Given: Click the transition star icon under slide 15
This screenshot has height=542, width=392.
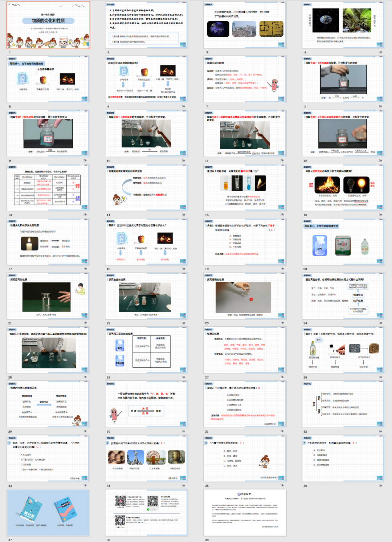Looking at the screenshot, I should pyautogui.click(x=282, y=215).
